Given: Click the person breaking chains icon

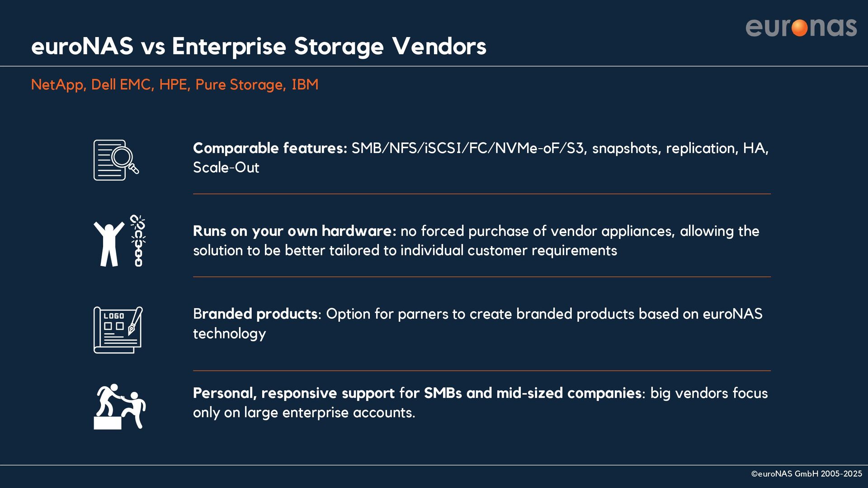Looking at the screenshot, I should [119, 241].
